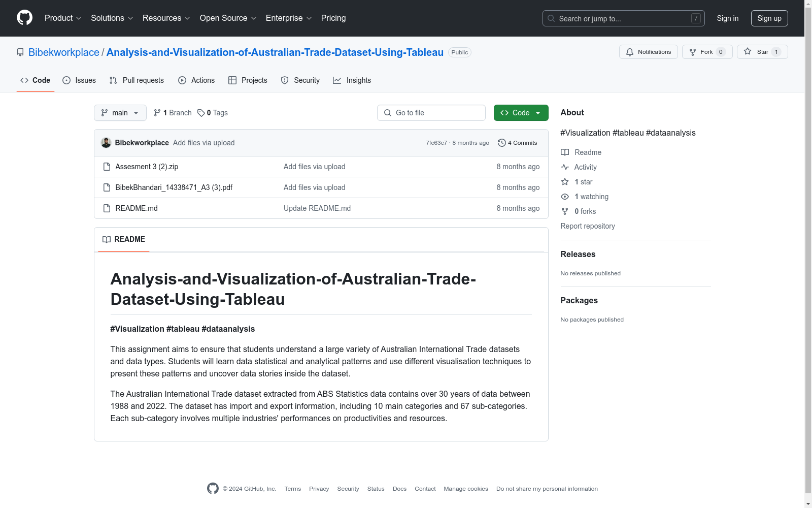Go to the Pricing page
The height and width of the screenshot is (508, 812).
coord(333,18)
